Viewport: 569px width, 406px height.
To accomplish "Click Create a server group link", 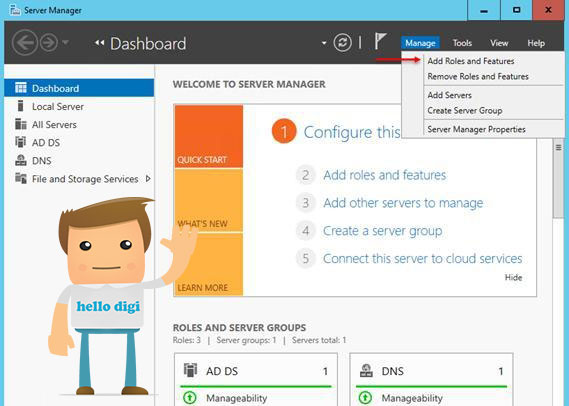I will (382, 231).
